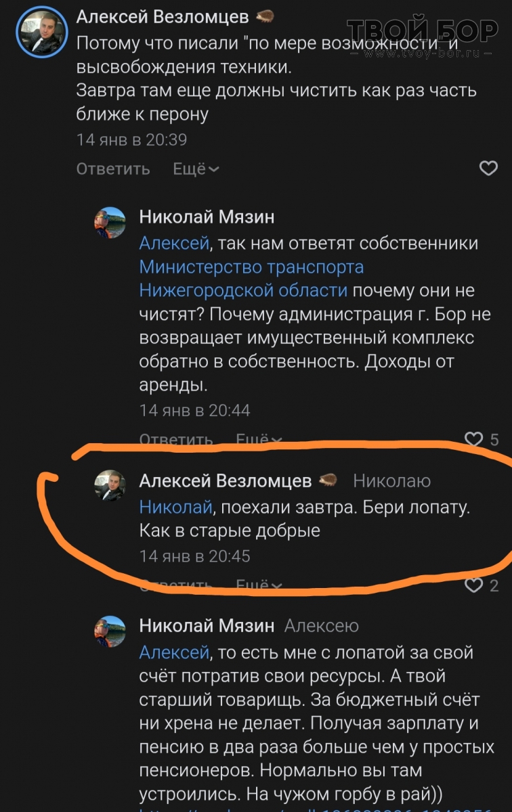
Task: Open the Ещё dropdown under the 20:44 comment
Action: 259,441
